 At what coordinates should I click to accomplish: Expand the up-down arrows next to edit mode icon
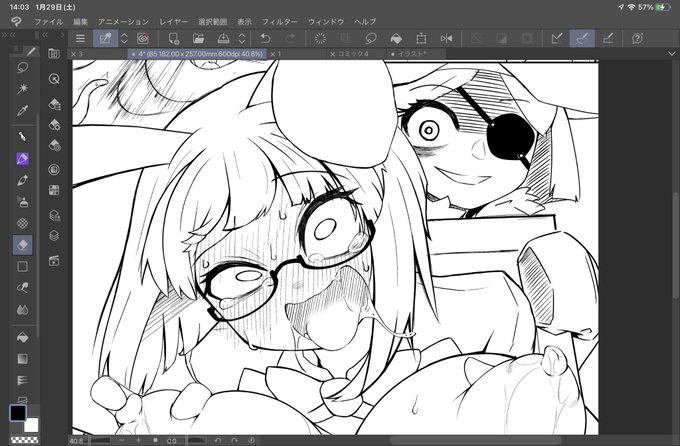pos(124,39)
